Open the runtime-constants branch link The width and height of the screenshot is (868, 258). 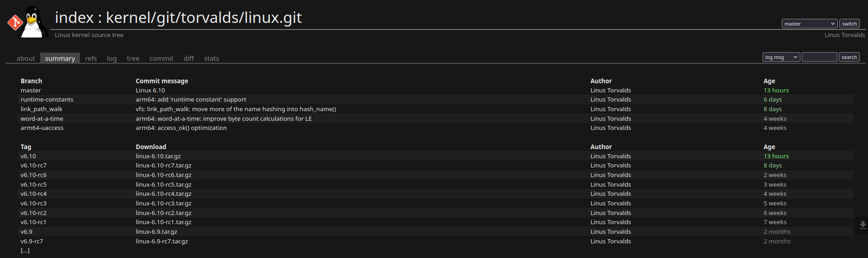46,100
